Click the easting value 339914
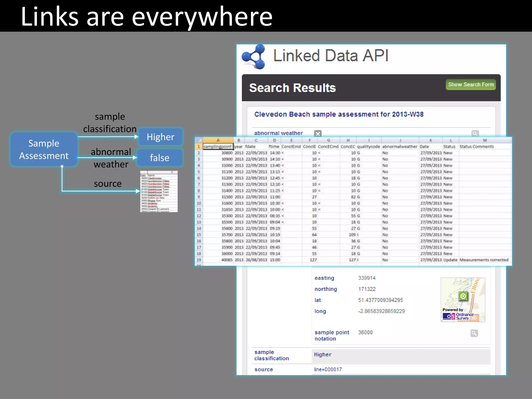The width and height of the screenshot is (532, 399). (x=367, y=278)
